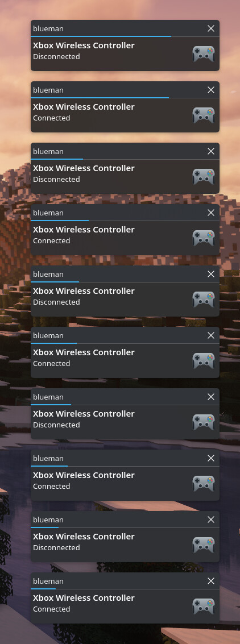Dismiss the bottommost Connected notification

coord(211,581)
